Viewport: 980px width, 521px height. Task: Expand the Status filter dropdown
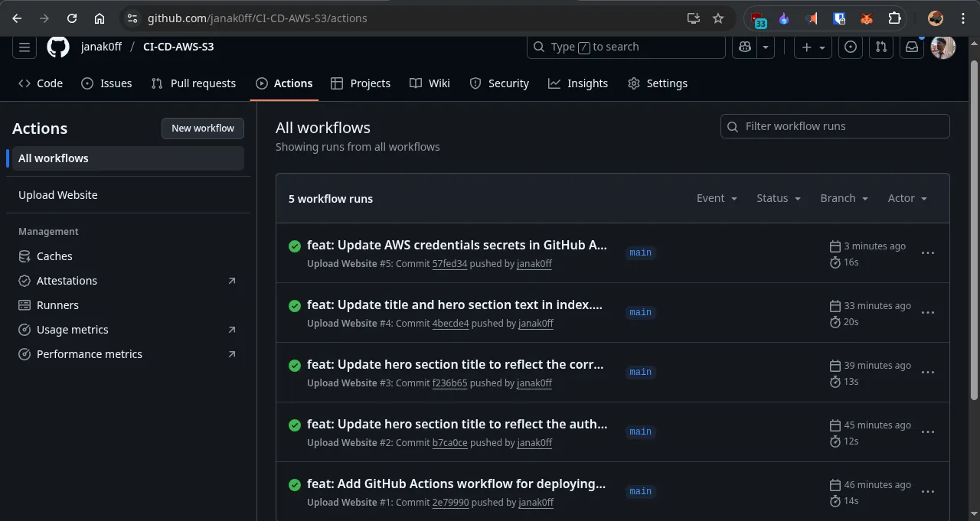pyautogui.click(x=778, y=198)
